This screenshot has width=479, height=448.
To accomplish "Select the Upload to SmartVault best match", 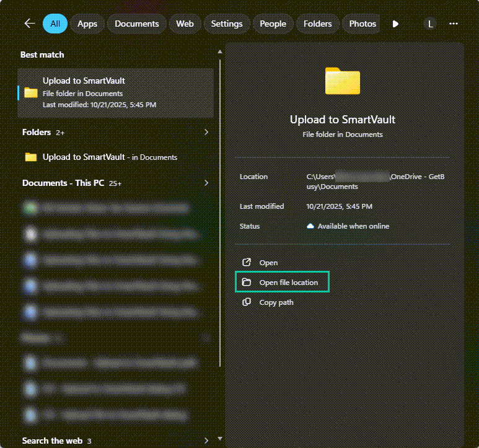I will coord(115,93).
